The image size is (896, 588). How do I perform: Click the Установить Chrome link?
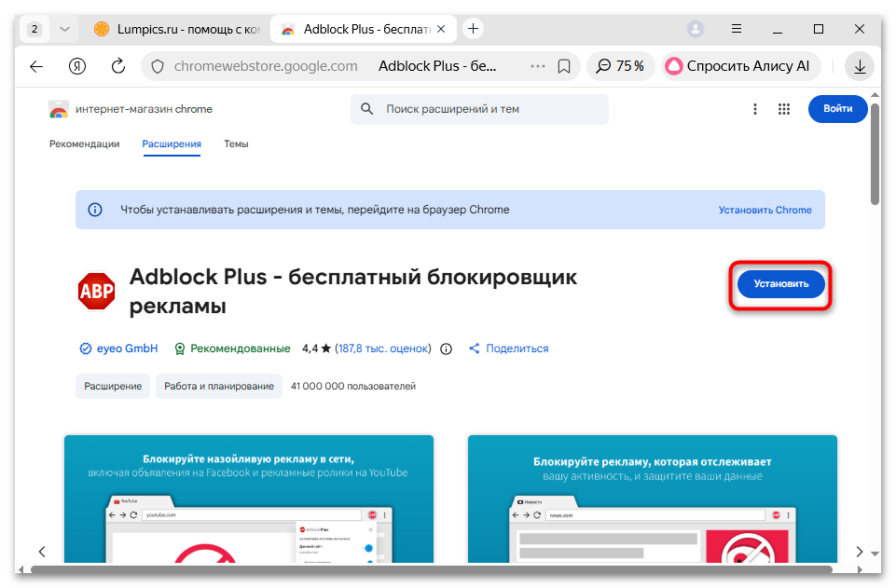point(765,210)
